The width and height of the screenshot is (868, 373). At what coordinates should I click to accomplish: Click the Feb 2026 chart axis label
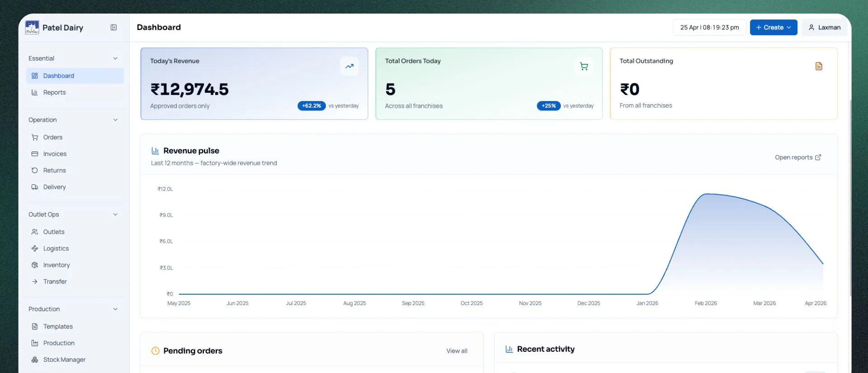point(706,303)
